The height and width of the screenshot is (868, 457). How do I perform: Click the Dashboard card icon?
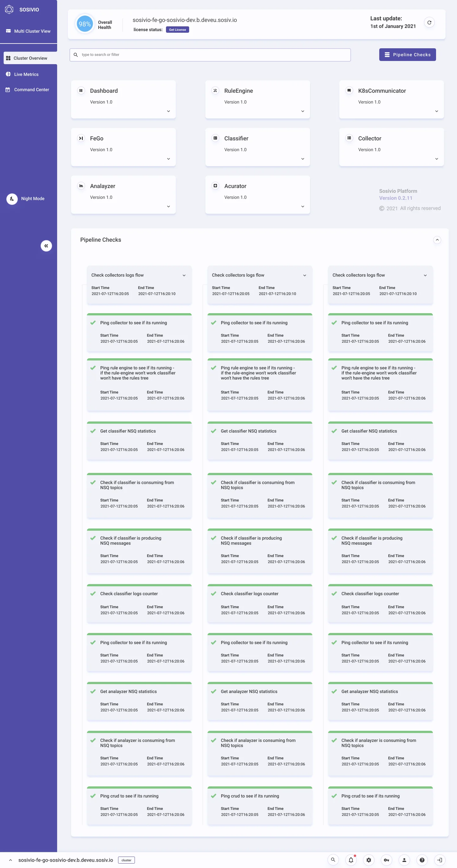pyautogui.click(x=81, y=90)
